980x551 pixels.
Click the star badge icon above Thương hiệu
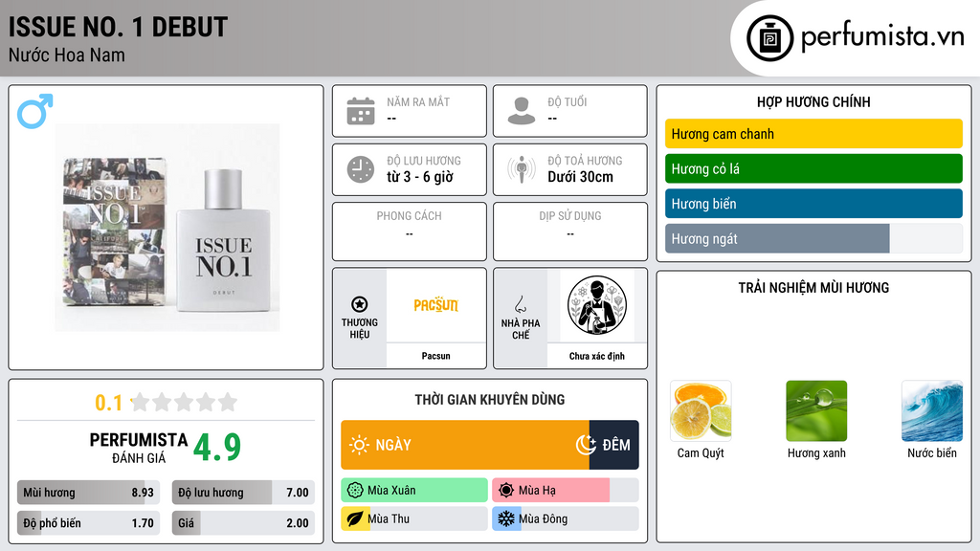[360, 304]
